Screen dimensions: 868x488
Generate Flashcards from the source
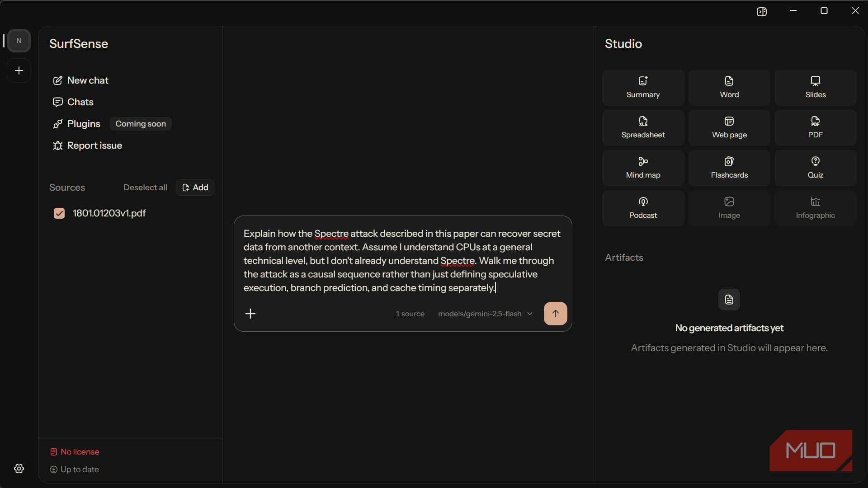coord(729,168)
